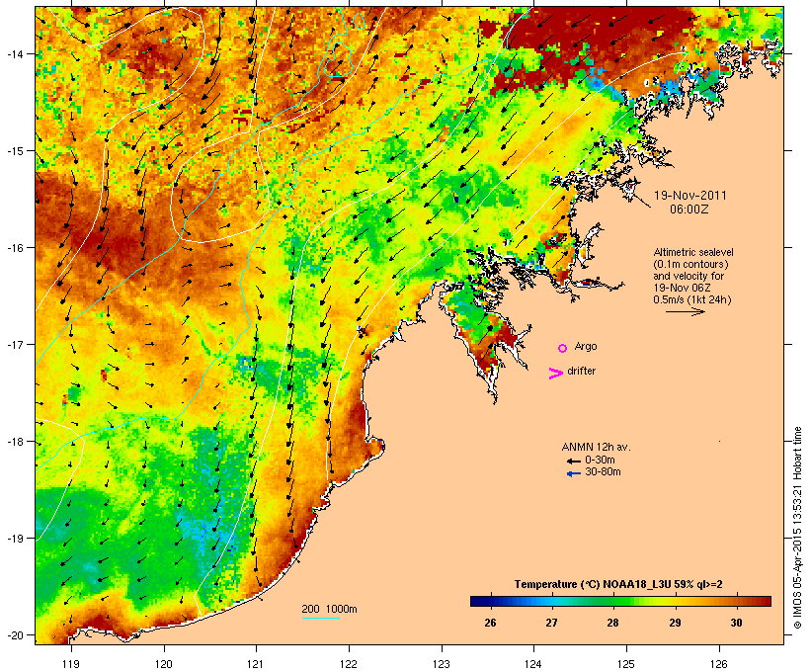Image resolution: width=810 pixels, height=672 pixels.
Task: Click latitude axis label -18
Action: tap(15, 442)
